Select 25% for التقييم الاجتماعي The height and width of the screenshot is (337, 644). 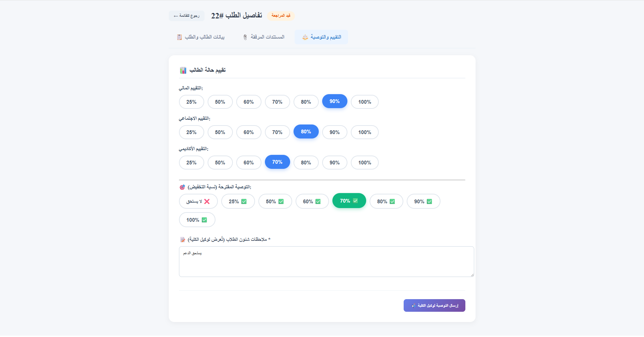coord(191,132)
